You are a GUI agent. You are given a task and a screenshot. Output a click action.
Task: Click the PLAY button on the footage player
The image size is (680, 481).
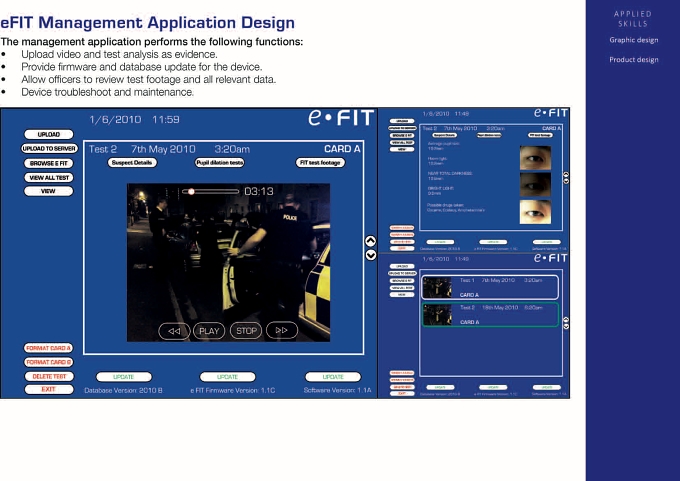tap(209, 331)
